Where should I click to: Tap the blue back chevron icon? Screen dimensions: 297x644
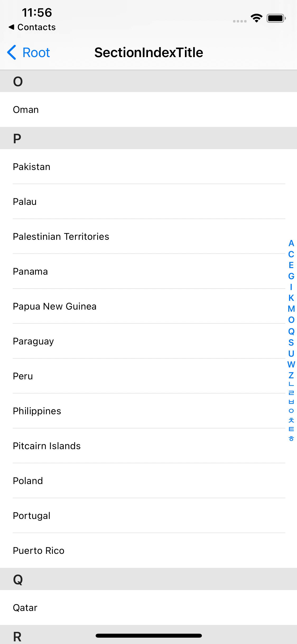point(12,52)
